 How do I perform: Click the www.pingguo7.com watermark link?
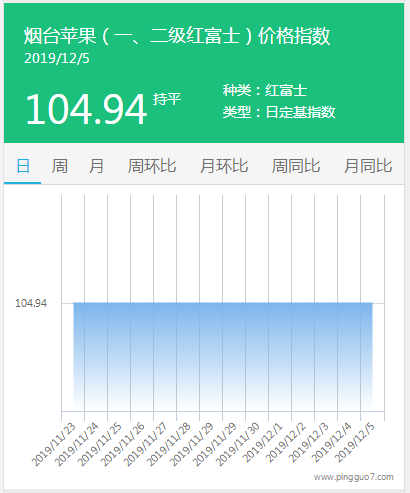click(354, 477)
